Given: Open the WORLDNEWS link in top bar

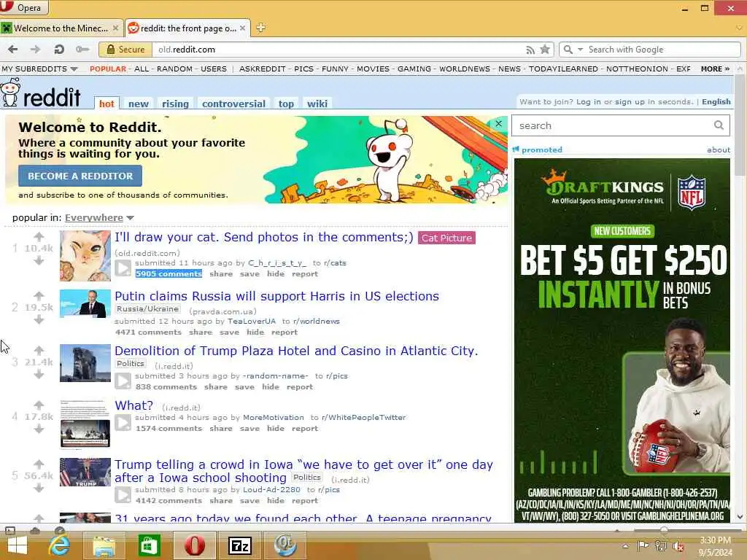Looking at the screenshot, I should (x=464, y=69).
